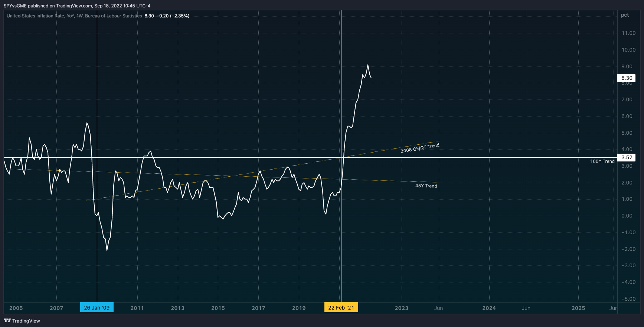Click the −0.20 (−2.35%) change value
The image size is (644, 327).
click(173, 16)
